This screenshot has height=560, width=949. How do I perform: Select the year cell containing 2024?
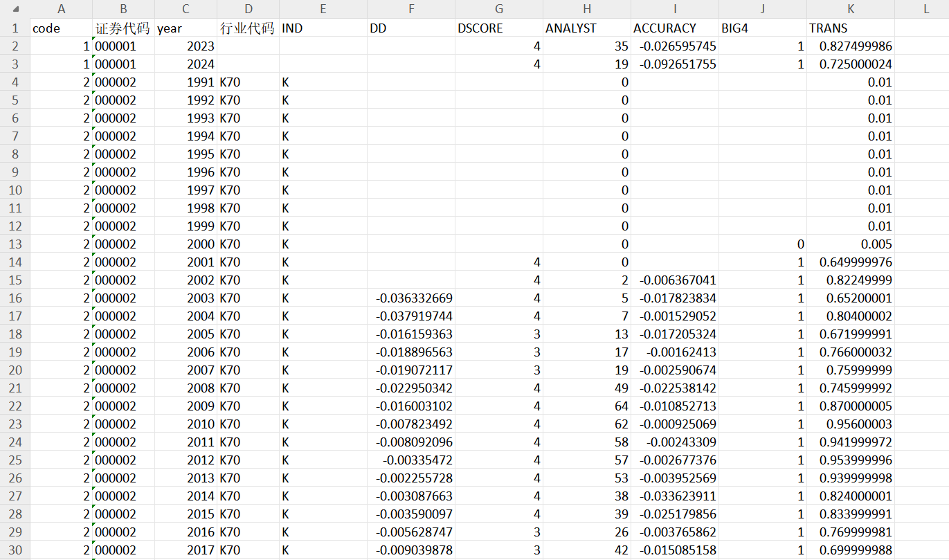click(186, 64)
